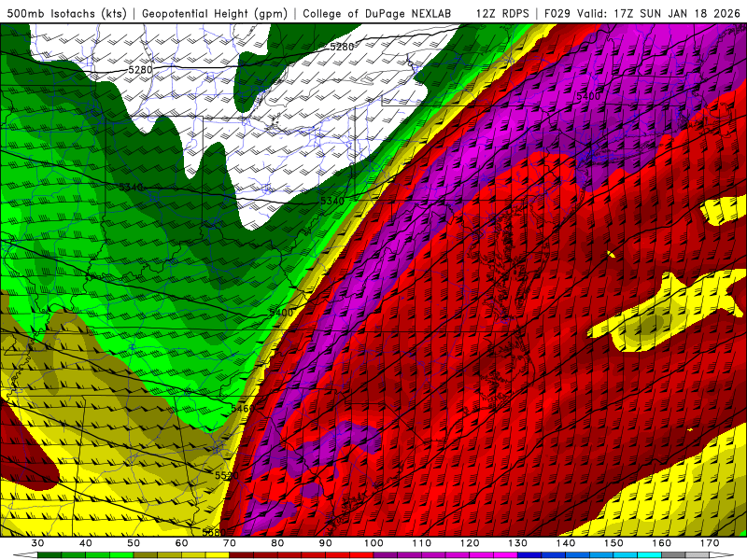747x560 pixels.
Task: Click the dark blue colorbar swatch at 130
Action: click(529, 555)
